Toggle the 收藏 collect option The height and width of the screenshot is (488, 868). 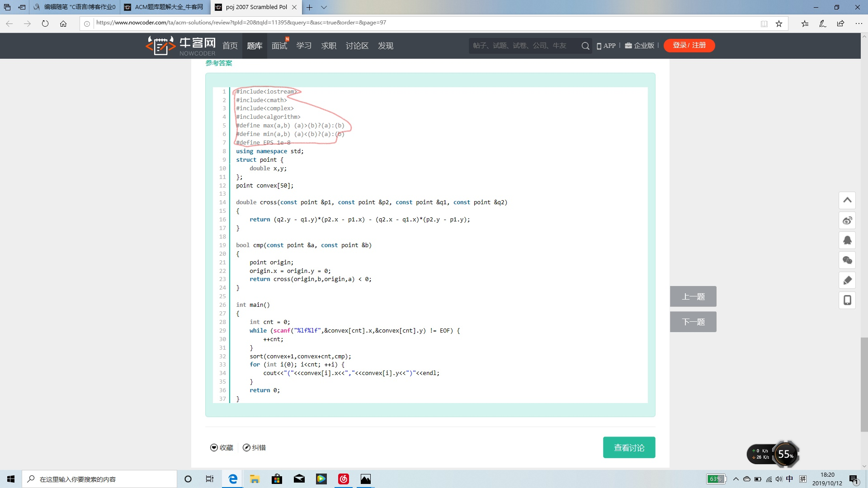click(222, 447)
